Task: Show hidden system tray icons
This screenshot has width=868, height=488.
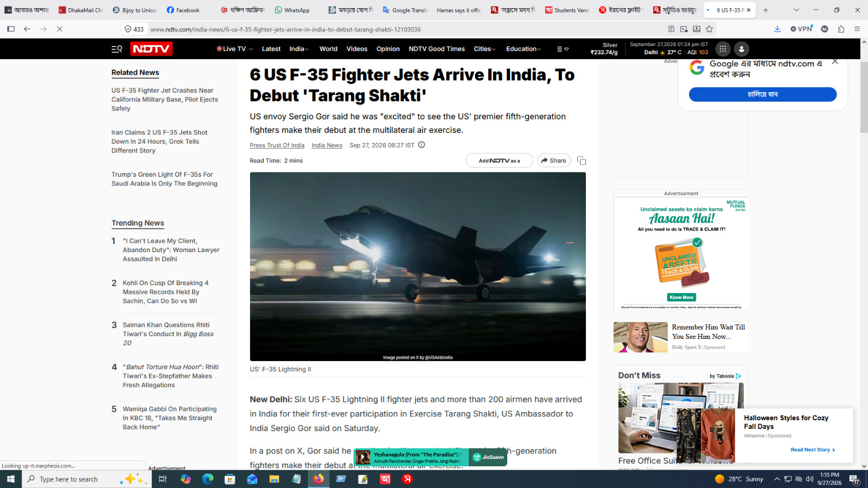Action: pos(777,479)
